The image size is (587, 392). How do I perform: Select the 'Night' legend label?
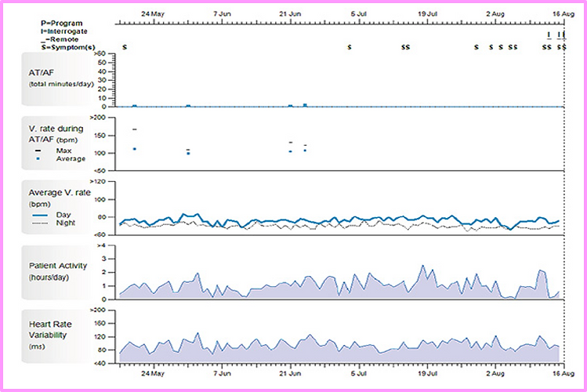(x=66, y=223)
